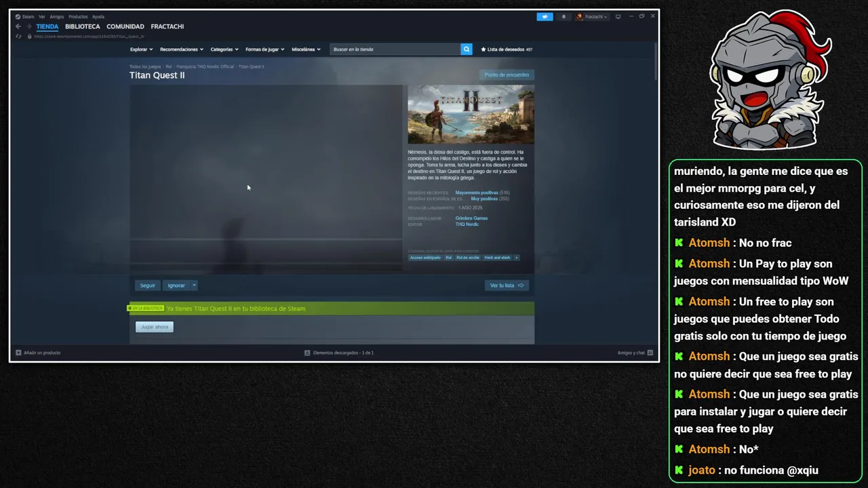Click the Lista de deseados star icon
Screen dimensions: 868x488
coord(484,49)
